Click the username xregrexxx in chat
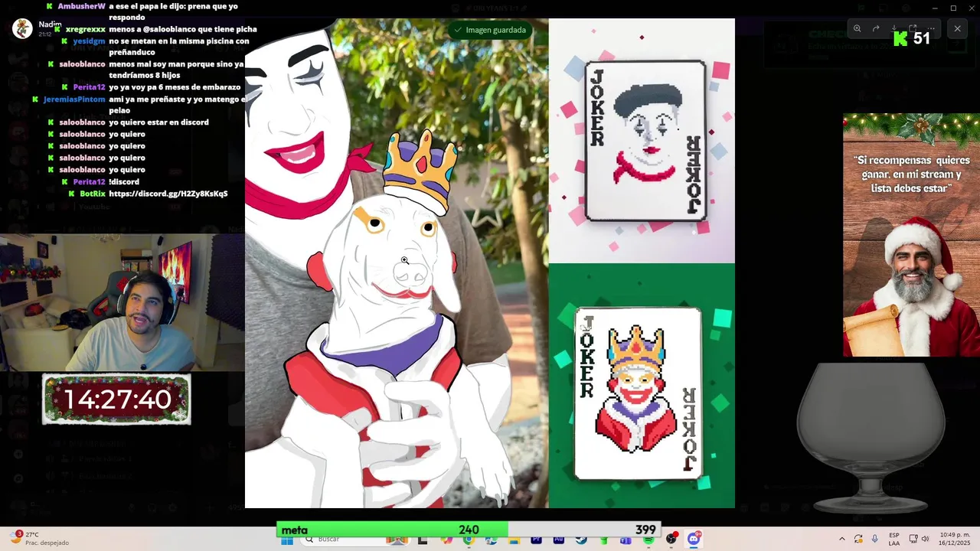The image size is (980, 551). [x=85, y=29]
